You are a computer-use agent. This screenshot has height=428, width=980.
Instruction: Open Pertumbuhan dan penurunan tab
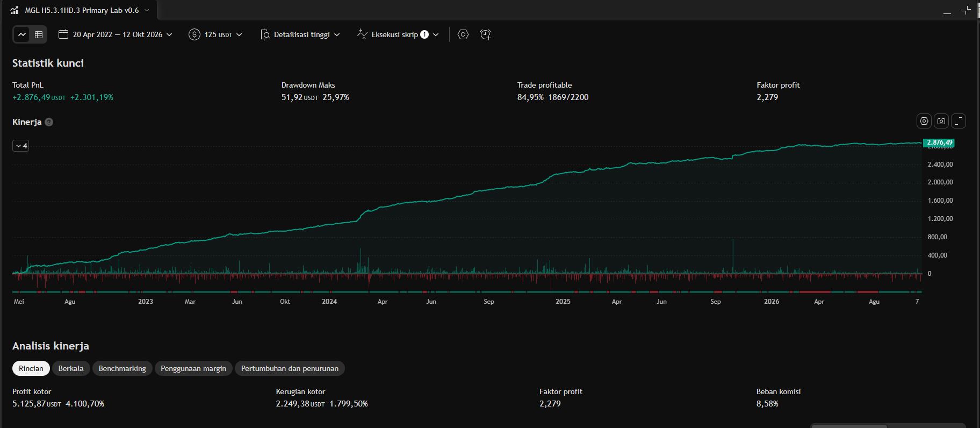290,368
